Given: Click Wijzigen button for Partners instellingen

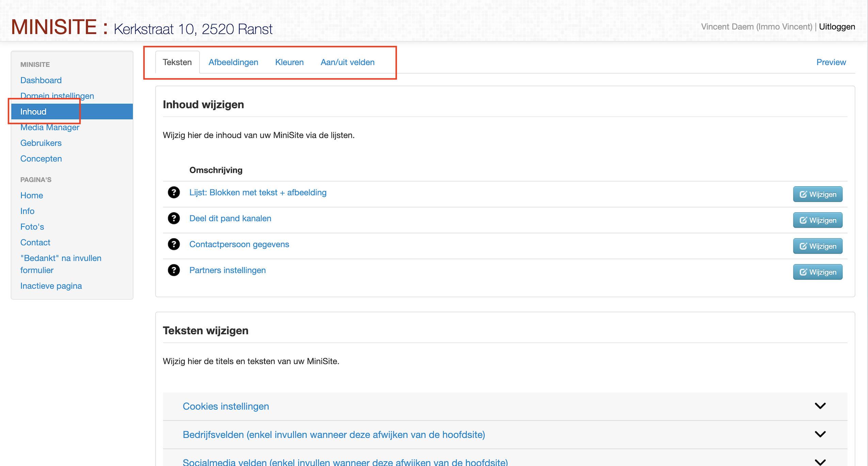Looking at the screenshot, I should coord(818,272).
